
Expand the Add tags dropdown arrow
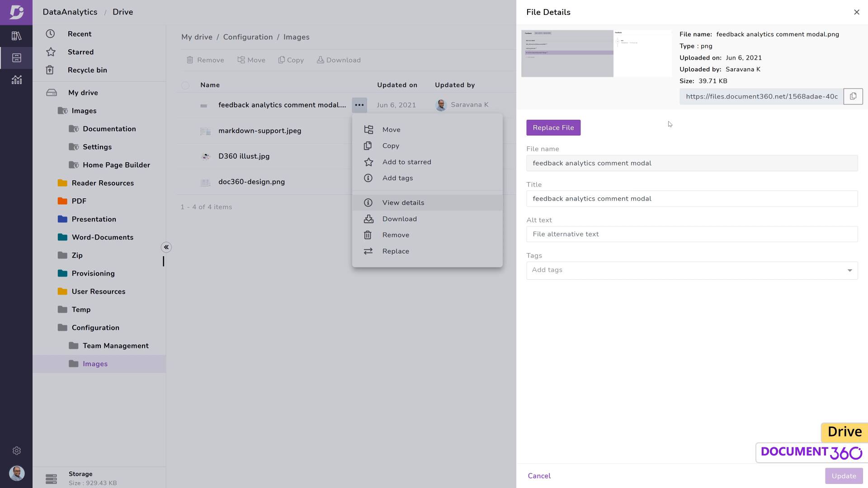(x=849, y=270)
